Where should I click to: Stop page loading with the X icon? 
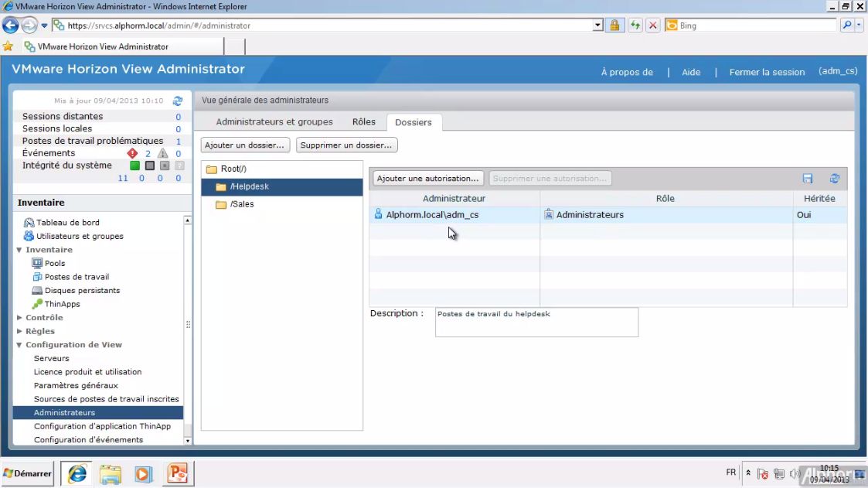click(x=653, y=25)
